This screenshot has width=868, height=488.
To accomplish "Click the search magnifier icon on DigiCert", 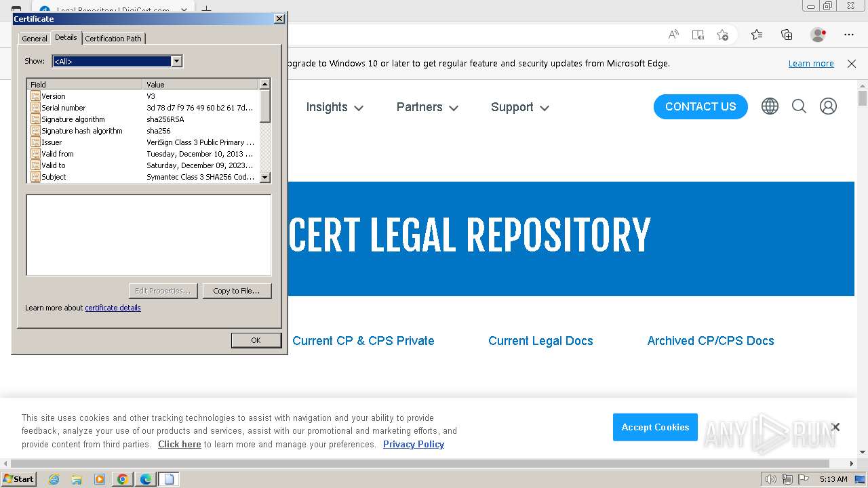I will [799, 106].
